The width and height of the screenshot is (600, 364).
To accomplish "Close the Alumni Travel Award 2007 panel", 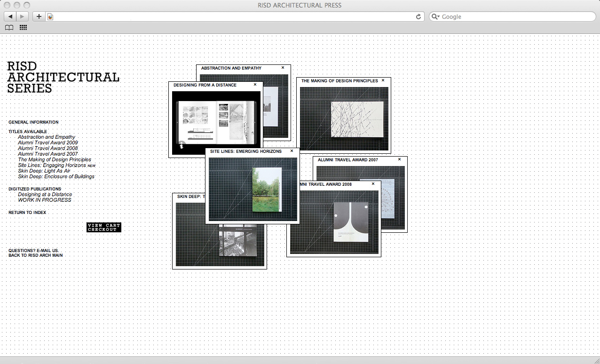I will coord(399,159).
